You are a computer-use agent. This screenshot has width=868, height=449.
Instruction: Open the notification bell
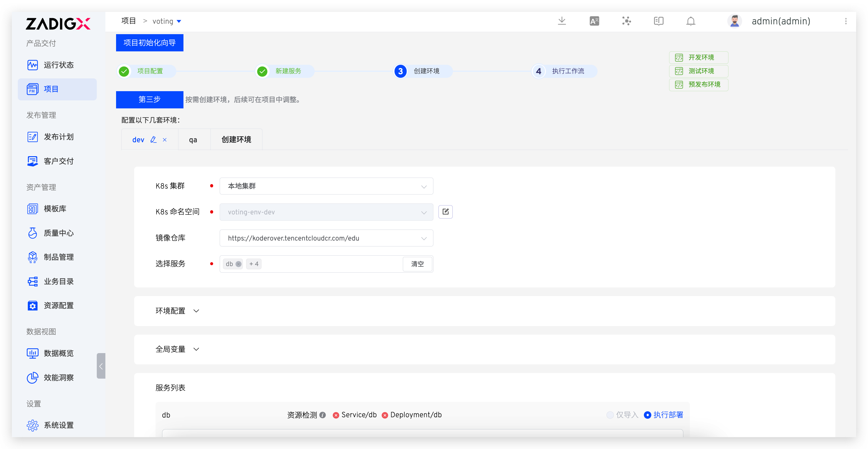[690, 21]
